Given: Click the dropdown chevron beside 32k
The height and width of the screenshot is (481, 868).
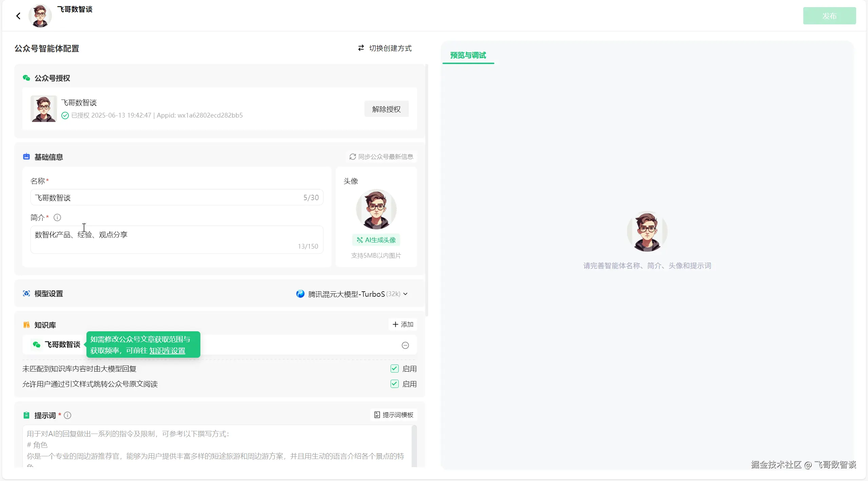Looking at the screenshot, I should (406, 294).
